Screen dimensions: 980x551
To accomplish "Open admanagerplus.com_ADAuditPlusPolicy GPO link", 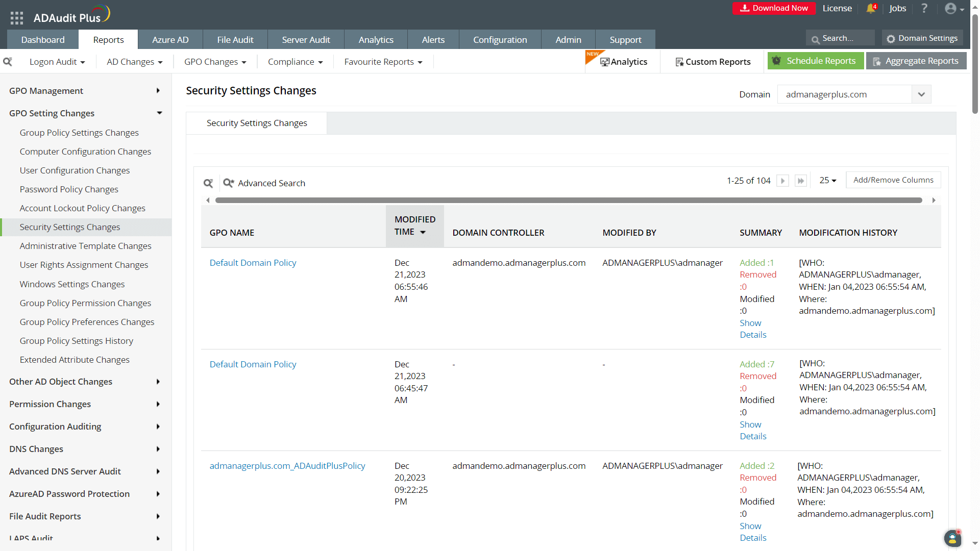I will tap(287, 466).
